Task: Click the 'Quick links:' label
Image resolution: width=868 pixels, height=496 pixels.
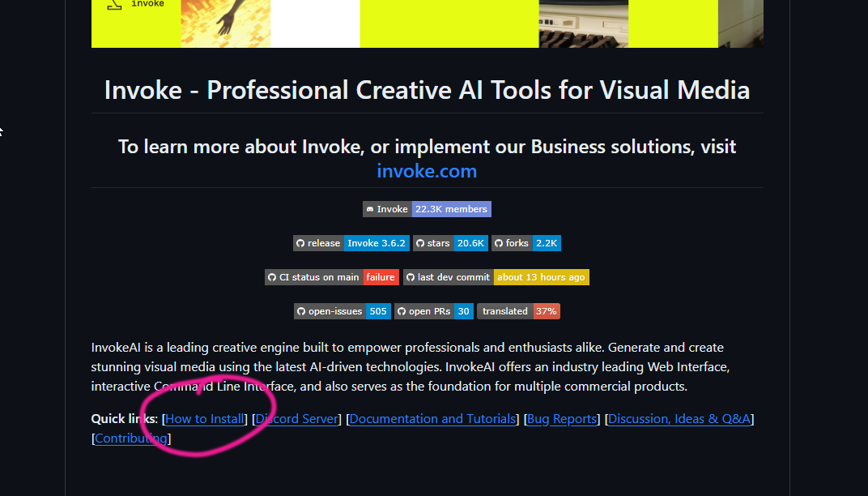Action: (x=125, y=419)
